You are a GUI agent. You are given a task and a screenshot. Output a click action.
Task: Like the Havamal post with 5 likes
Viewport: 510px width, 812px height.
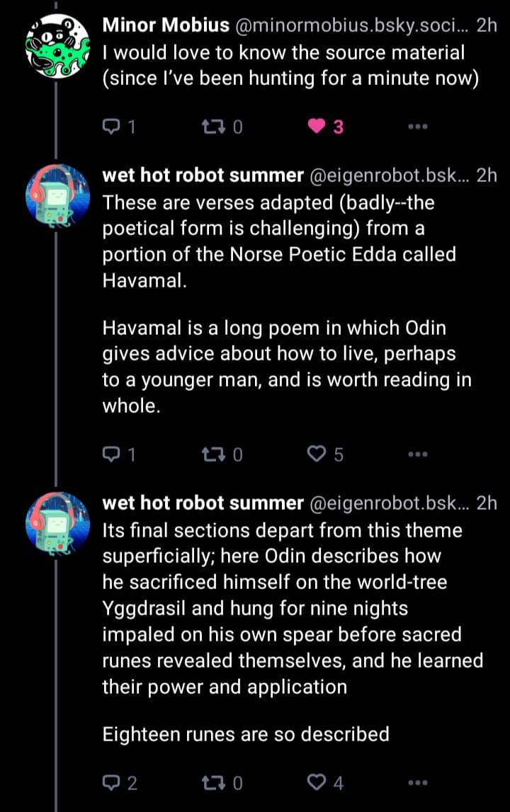(316, 454)
